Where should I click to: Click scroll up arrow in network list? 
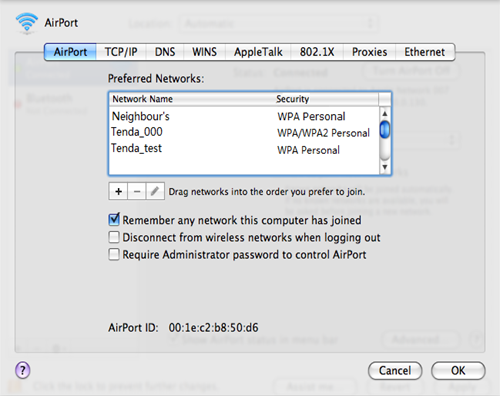click(385, 114)
